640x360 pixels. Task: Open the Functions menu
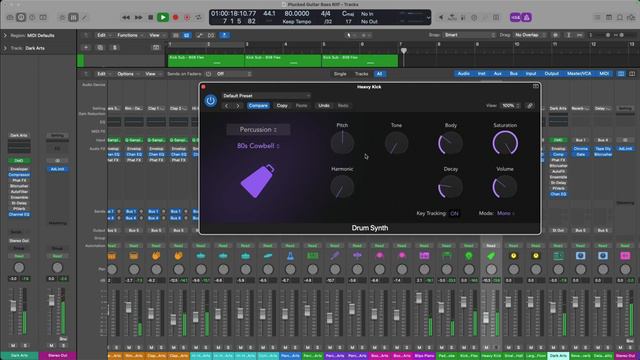[130, 36]
